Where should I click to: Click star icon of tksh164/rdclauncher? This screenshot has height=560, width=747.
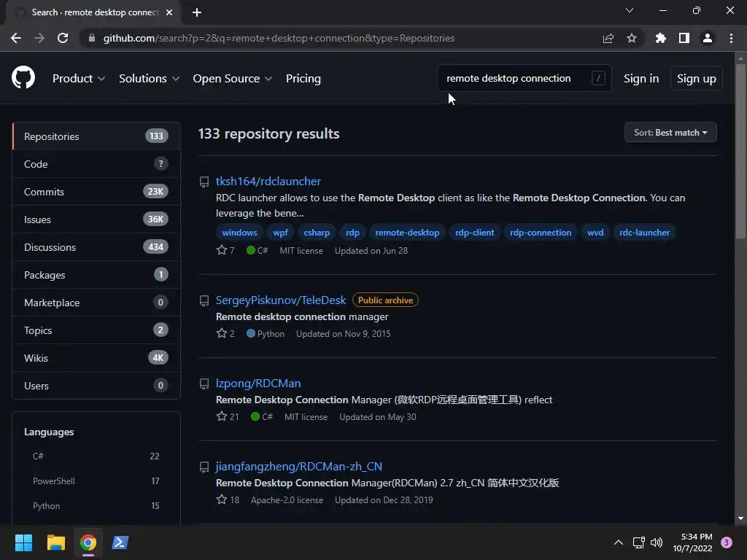point(222,250)
